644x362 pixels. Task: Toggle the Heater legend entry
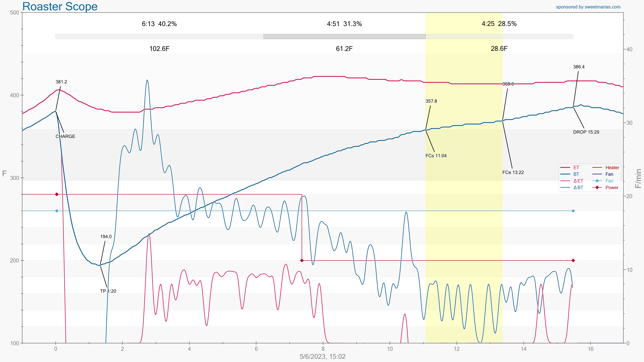click(612, 168)
